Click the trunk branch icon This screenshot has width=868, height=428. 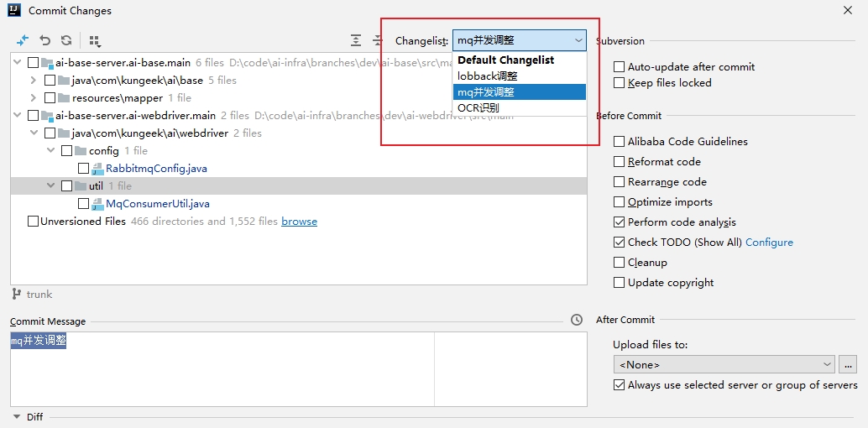pos(17,295)
